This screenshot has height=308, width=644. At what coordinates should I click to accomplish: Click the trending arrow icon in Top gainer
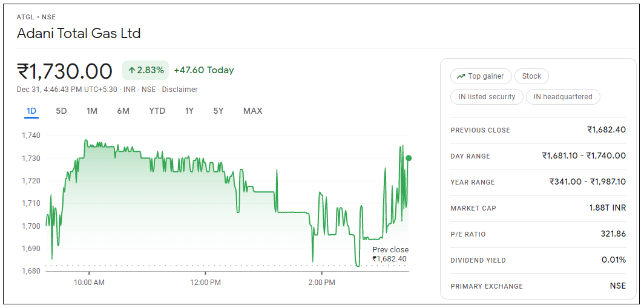click(x=461, y=76)
